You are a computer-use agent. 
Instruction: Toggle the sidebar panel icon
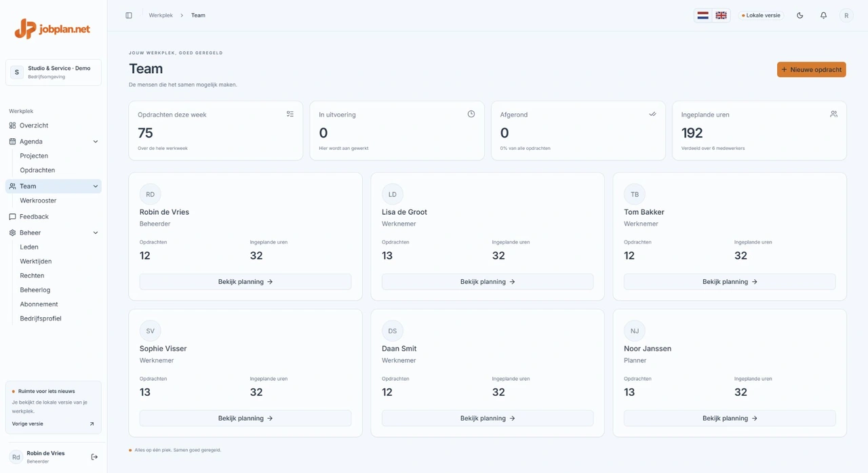click(129, 15)
